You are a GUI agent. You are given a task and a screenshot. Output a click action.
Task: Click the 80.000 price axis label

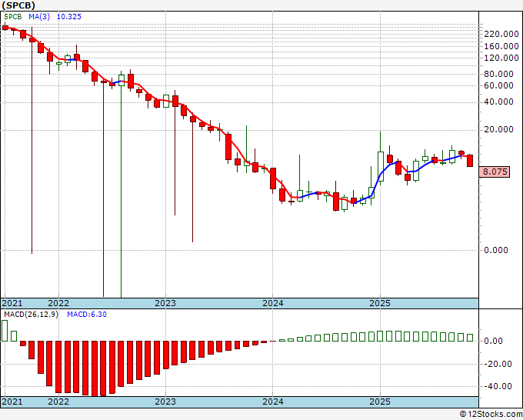click(498, 74)
